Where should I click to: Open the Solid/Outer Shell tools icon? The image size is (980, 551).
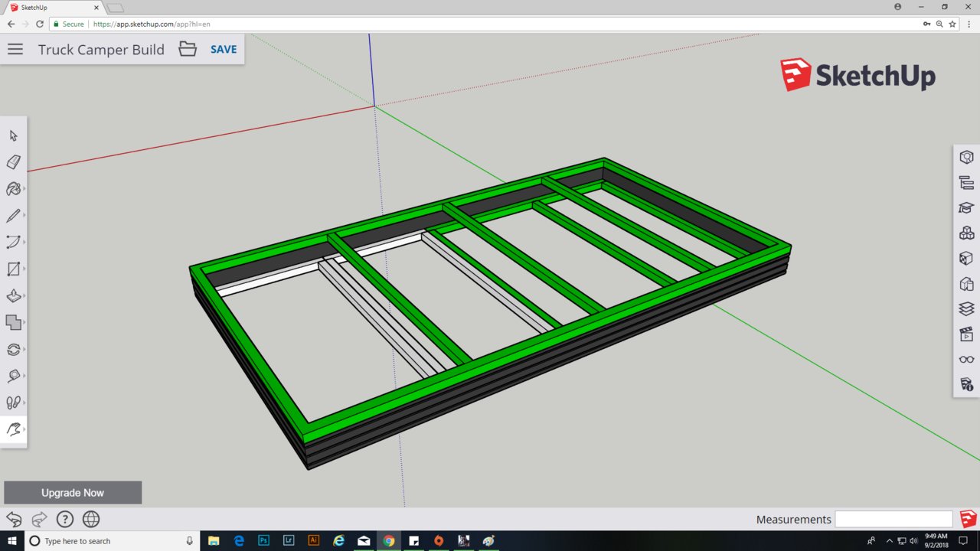tap(13, 322)
